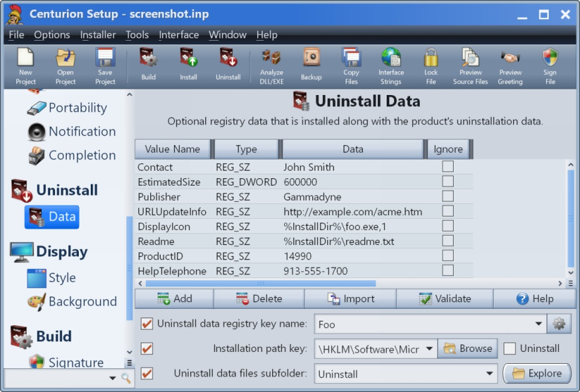
Task: Click the Value Name column header
Action: pos(172,149)
